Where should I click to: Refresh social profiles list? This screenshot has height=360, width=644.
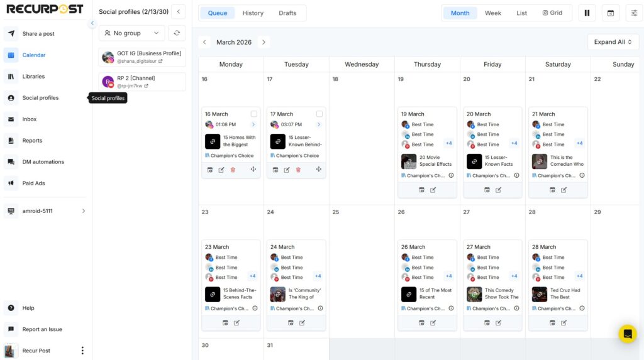click(177, 33)
